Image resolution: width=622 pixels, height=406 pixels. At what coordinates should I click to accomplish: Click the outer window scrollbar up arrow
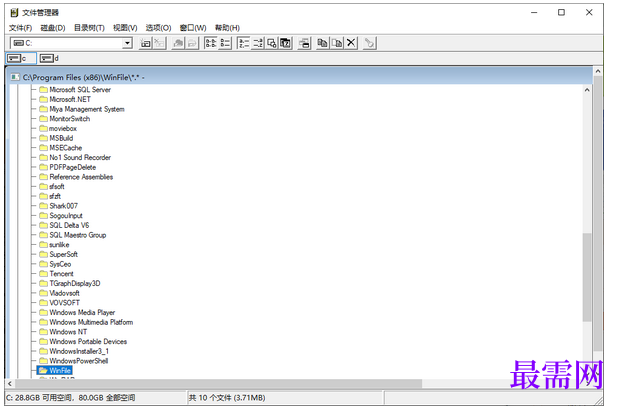pyautogui.click(x=598, y=71)
